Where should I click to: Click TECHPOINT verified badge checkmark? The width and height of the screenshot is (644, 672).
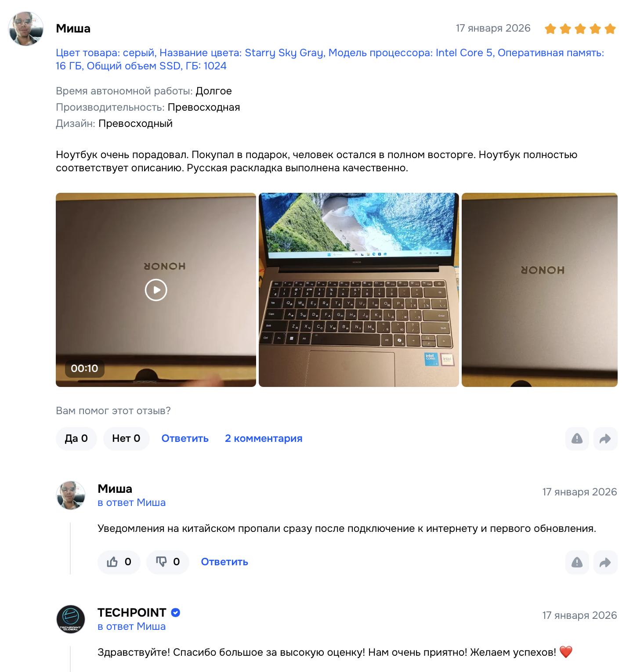[x=176, y=612]
